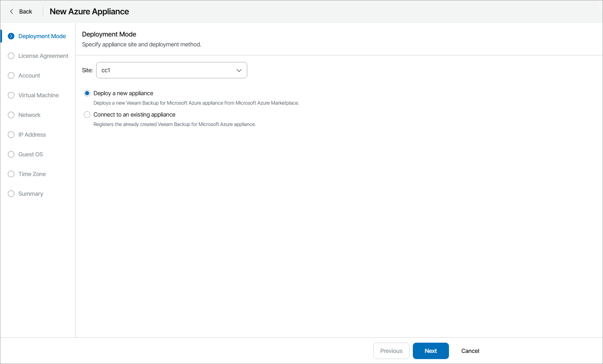Screen dimensions: 603x364
Task: Go to the Time Zone step
Action: point(32,174)
